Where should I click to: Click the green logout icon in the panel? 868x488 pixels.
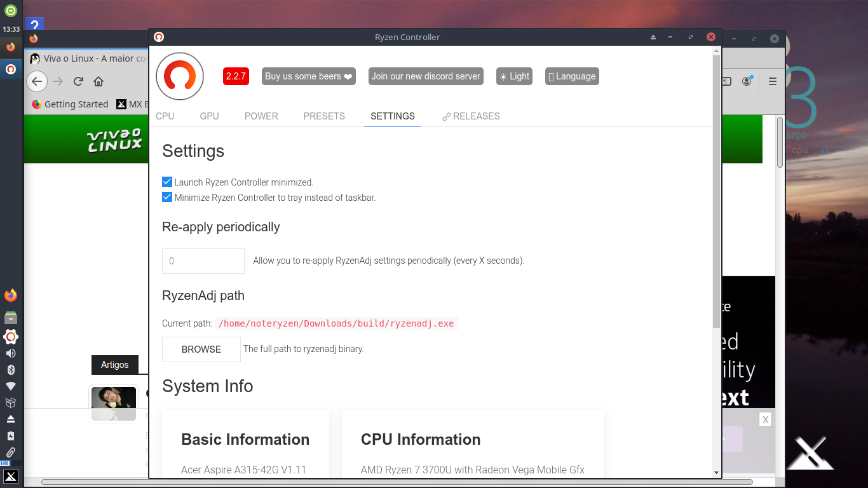pyautogui.click(x=11, y=10)
